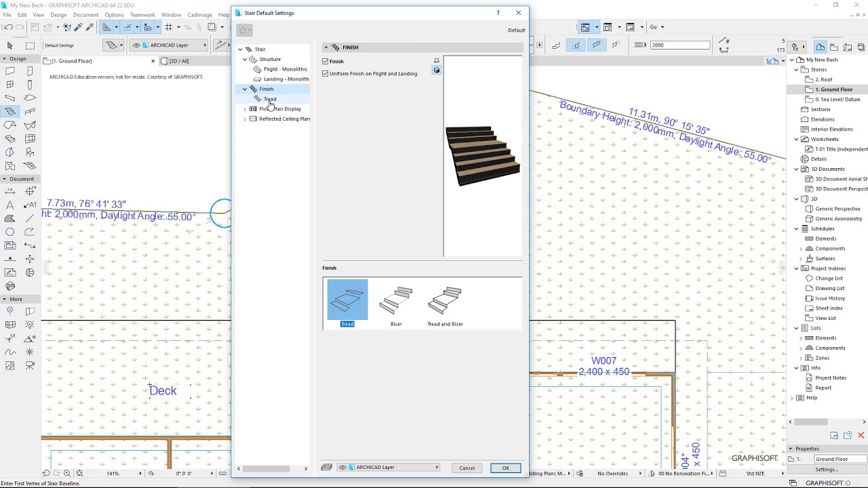Open the View Map icon in the Navigator
The height and width of the screenshot is (488, 868).
[833, 47]
